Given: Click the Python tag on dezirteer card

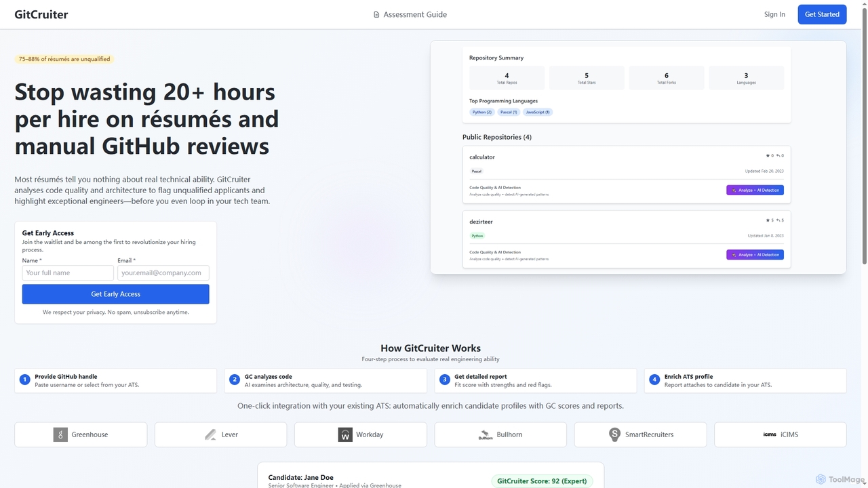Looking at the screenshot, I should (477, 236).
